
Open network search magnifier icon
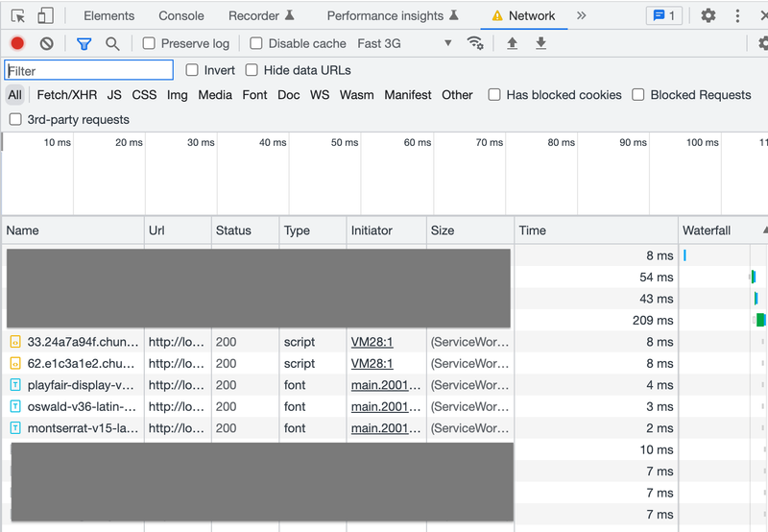(112, 43)
